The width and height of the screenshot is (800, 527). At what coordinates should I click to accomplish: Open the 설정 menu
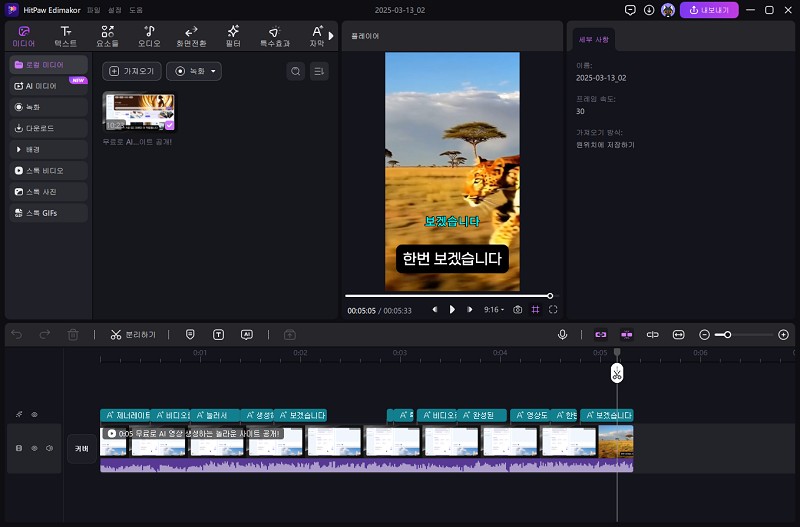coord(115,10)
